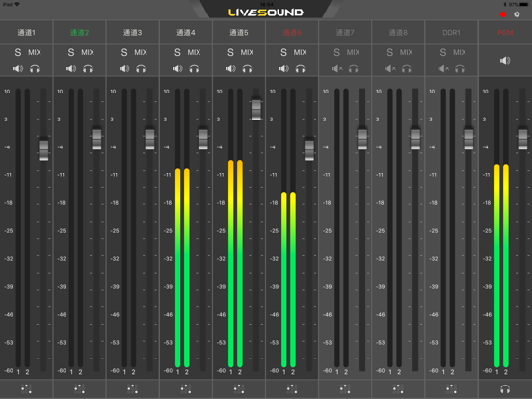532x399 pixels.
Task: Select the green 通道2 channel header
Action: 79,32
